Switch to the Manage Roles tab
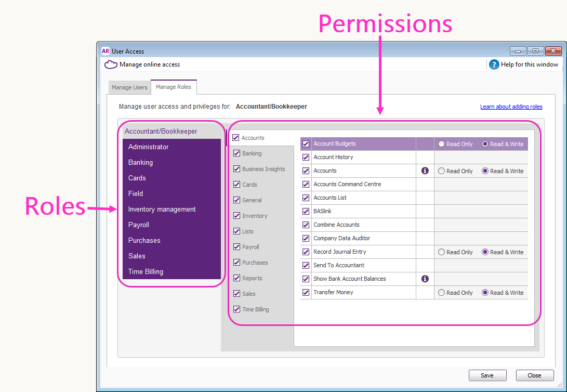This screenshot has height=392, width=567. [174, 87]
